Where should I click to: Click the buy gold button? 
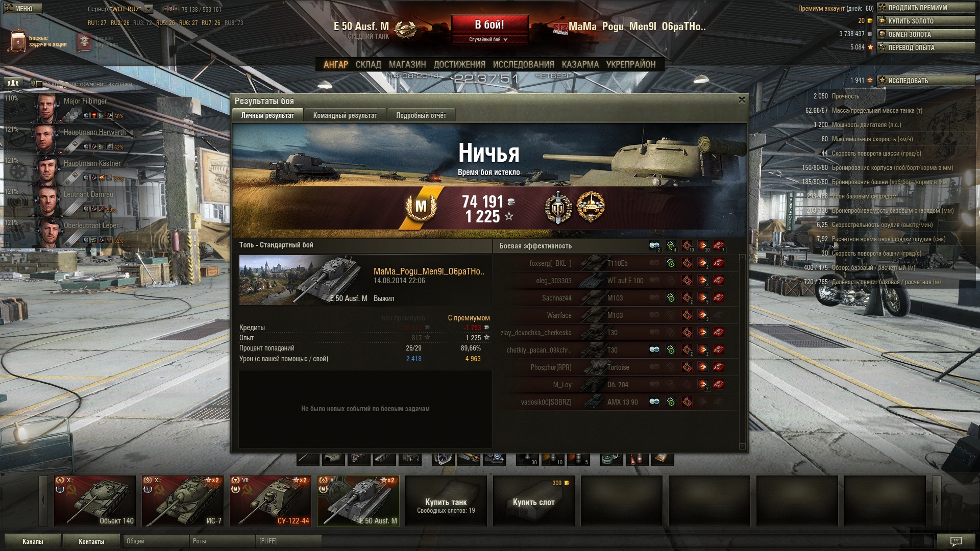(926, 21)
